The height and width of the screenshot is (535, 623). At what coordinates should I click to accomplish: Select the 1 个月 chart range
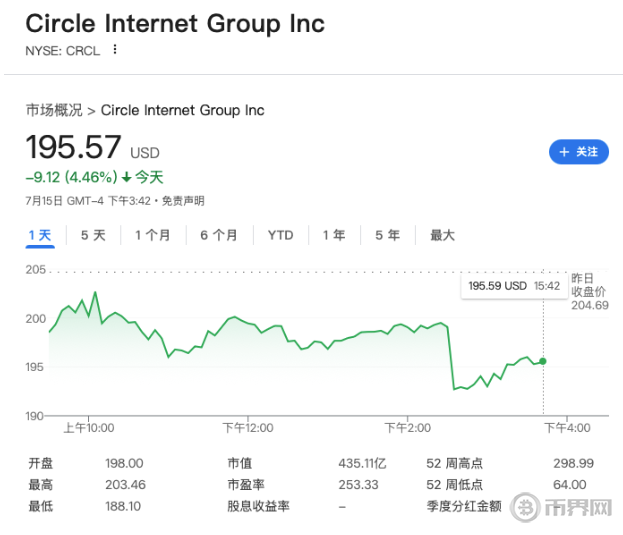[153, 235]
